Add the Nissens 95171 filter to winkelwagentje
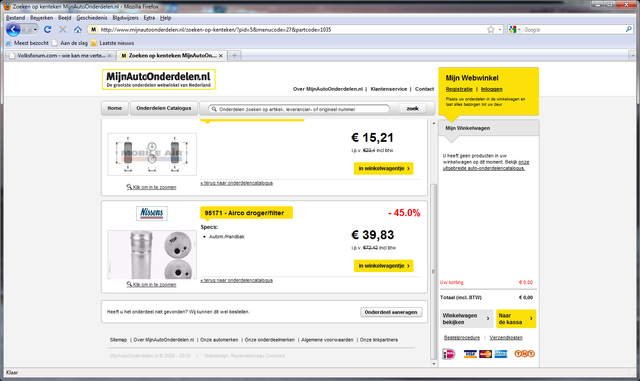 pyautogui.click(x=384, y=266)
